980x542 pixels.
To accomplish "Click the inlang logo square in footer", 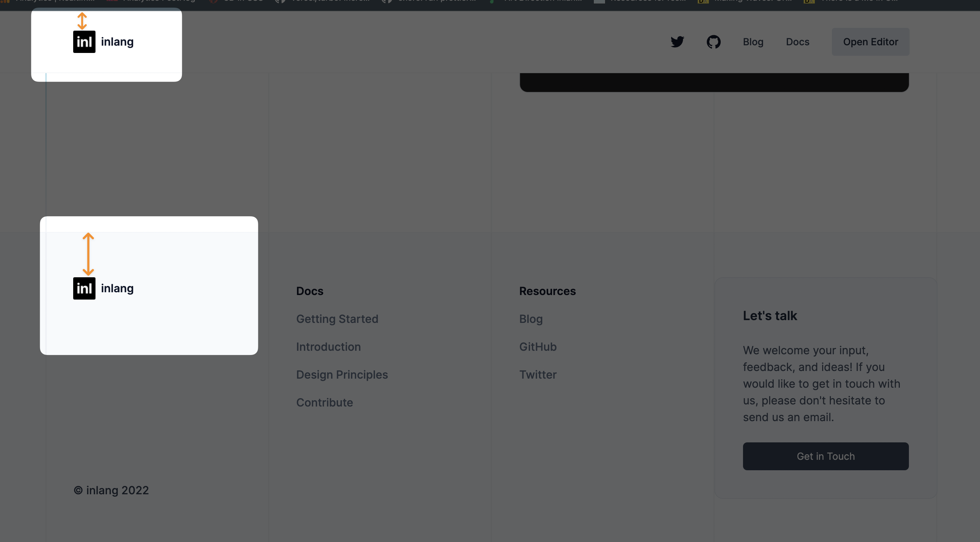I will point(84,288).
